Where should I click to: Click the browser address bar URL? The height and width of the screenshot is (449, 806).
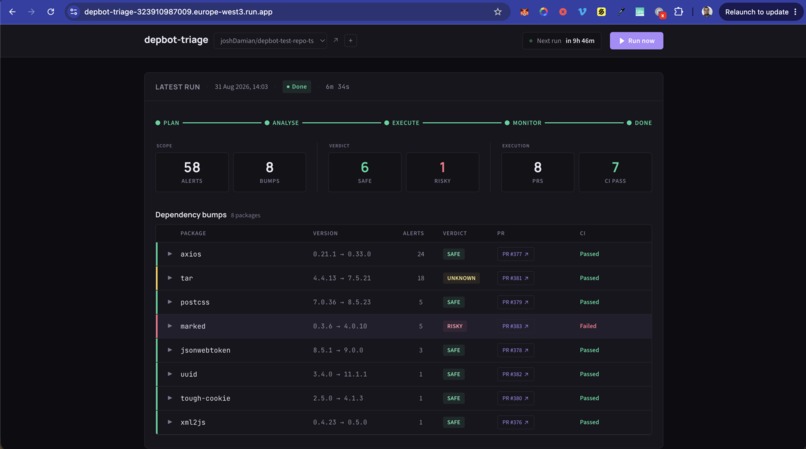coord(178,12)
